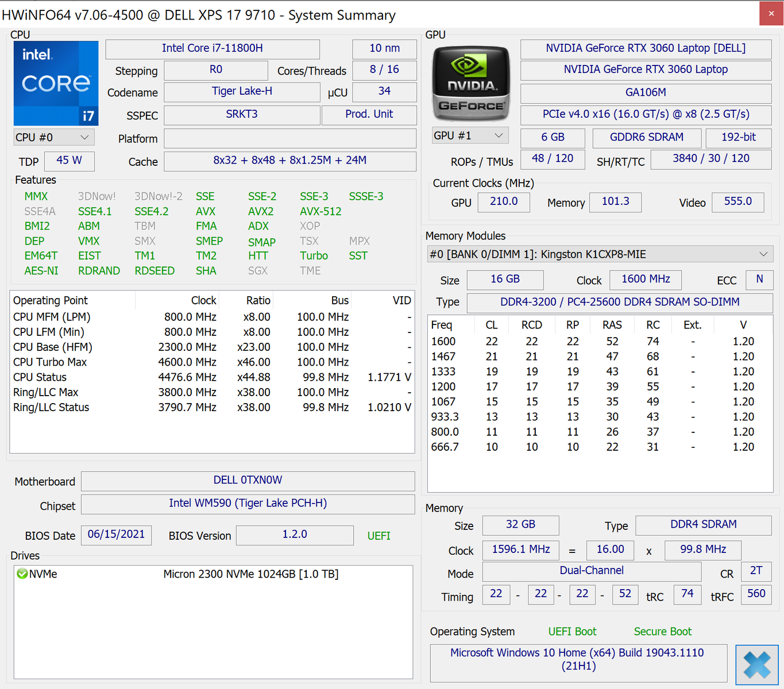The width and height of the screenshot is (784, 689).
Task: Click the Secure Boot label
Action: point(663,632)
